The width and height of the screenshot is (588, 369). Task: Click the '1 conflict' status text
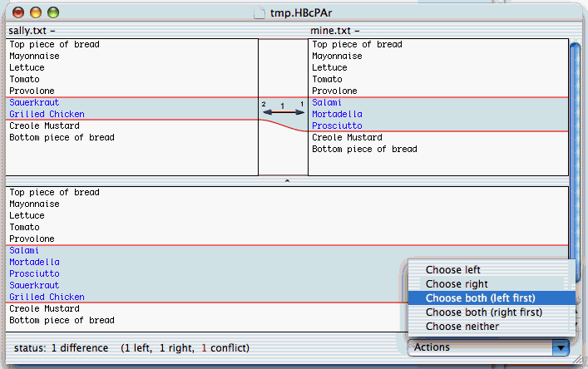[225, 348]
